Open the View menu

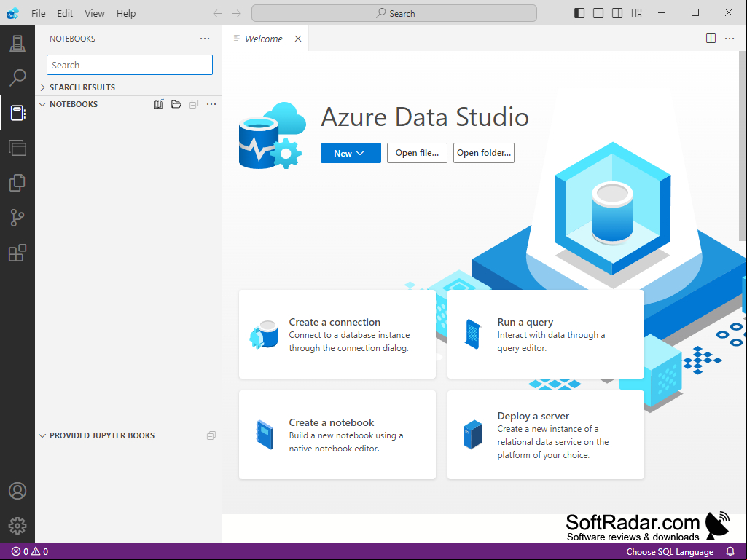click(x=94, y=13)
